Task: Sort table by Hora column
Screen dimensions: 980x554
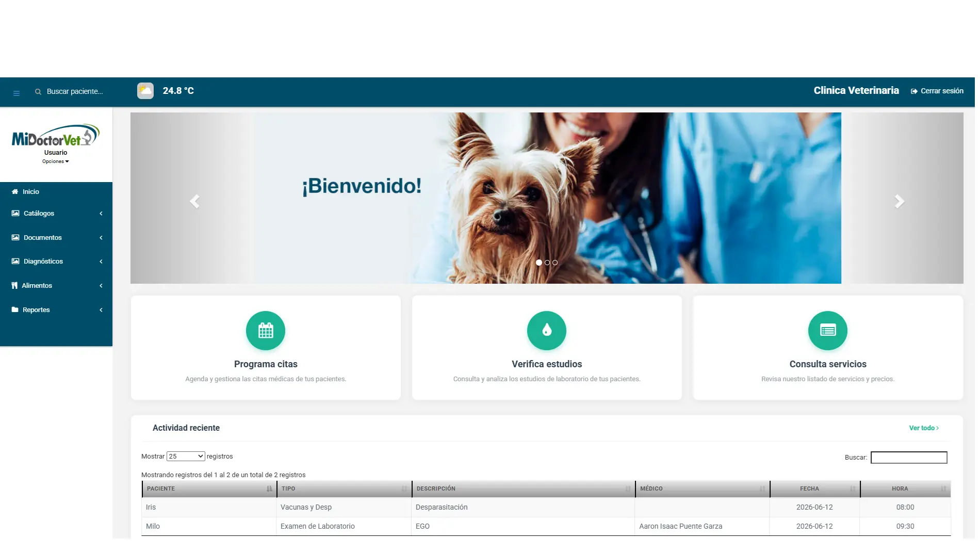Action: pyautogui.click(x=906, y=488)
